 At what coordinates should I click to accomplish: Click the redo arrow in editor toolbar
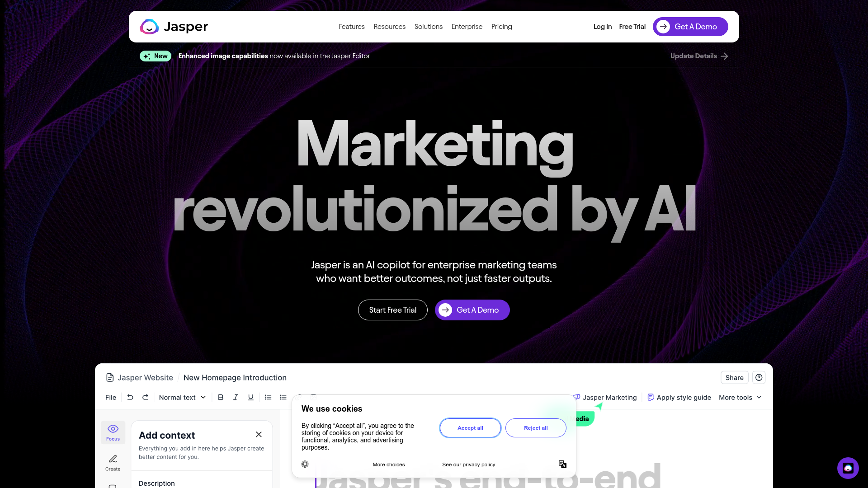(145, 397)
